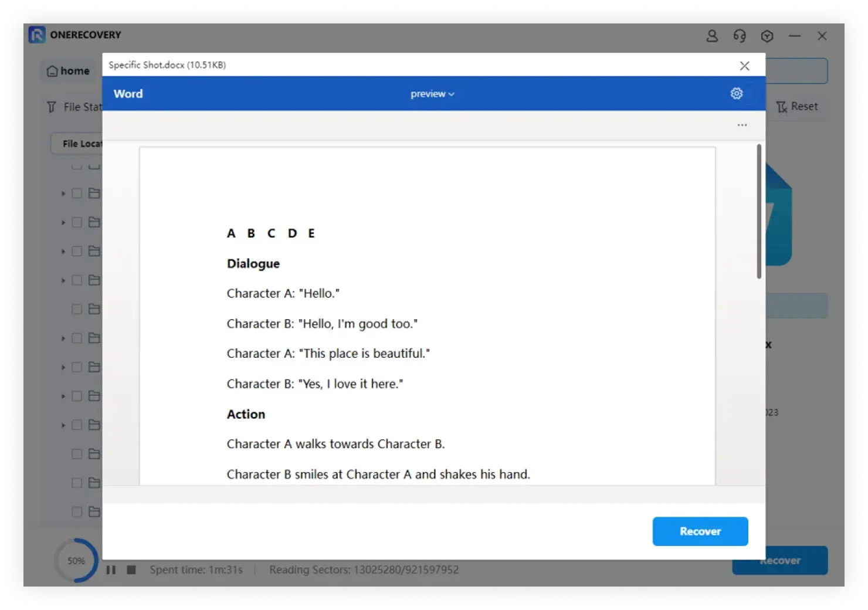Screen dimensions: 868x610
Task: Expand the third folder tree arrow
Action: pyautogui.click(x=63, y=252)
